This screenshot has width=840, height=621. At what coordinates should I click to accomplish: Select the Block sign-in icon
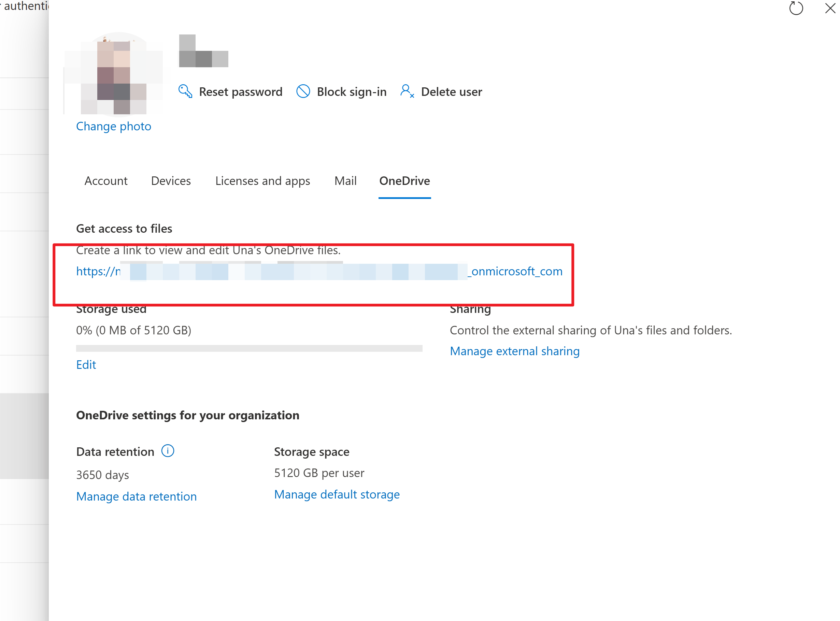click(303, 91)
